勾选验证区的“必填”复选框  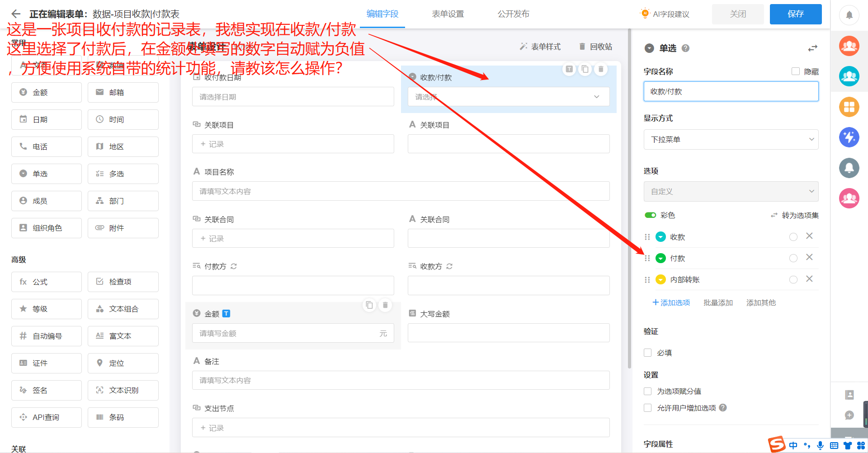[x=647, y=353]
